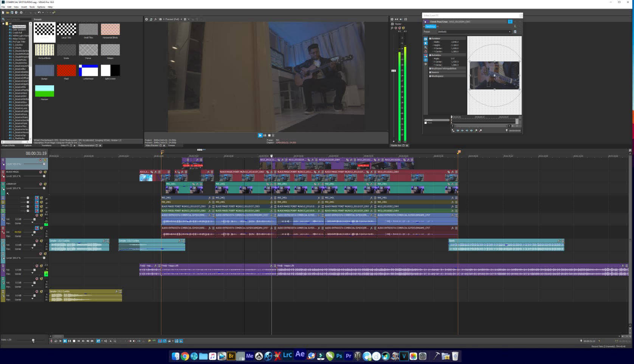This screenshot has height=364, width=634.
Task: Edit the Width value in Pan/Crop
Action: click(x=455, y=42)
